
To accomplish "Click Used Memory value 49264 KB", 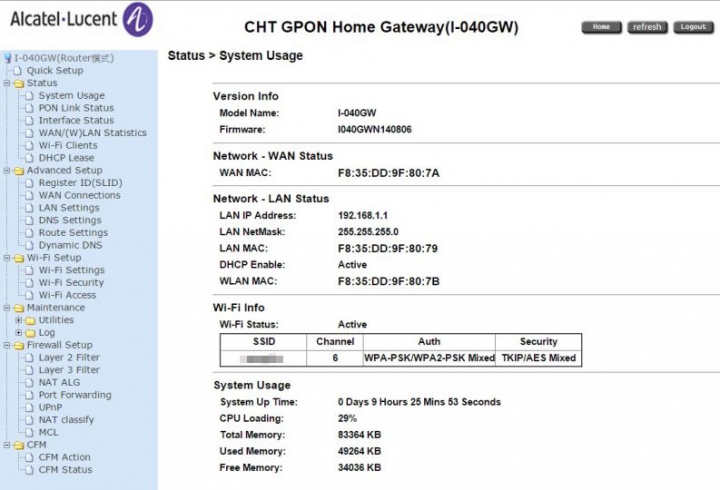I will coord(360,451).
